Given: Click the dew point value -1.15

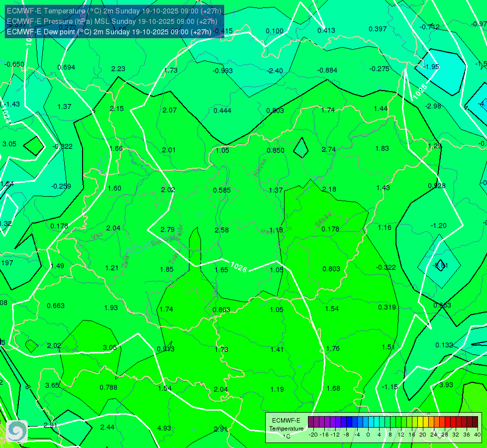Looking at the screenshot, I should [390, 387].
